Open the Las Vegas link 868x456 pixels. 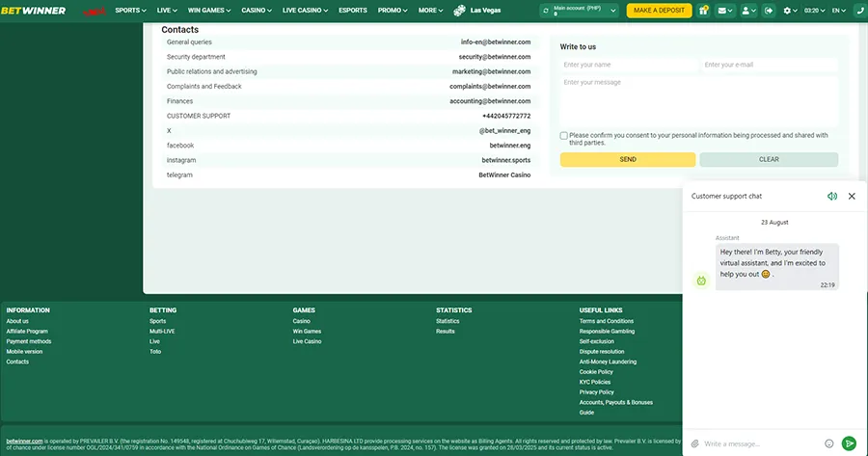coord(485,11)
